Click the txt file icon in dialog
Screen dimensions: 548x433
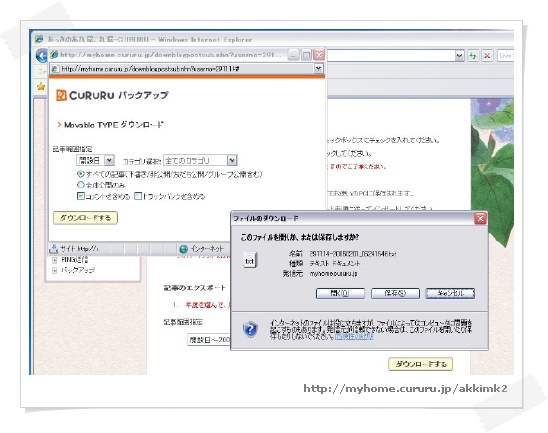coord(250,260)
